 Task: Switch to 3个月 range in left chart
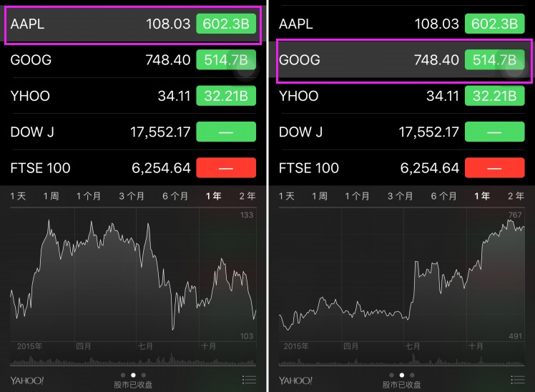(x=132, y=196)
